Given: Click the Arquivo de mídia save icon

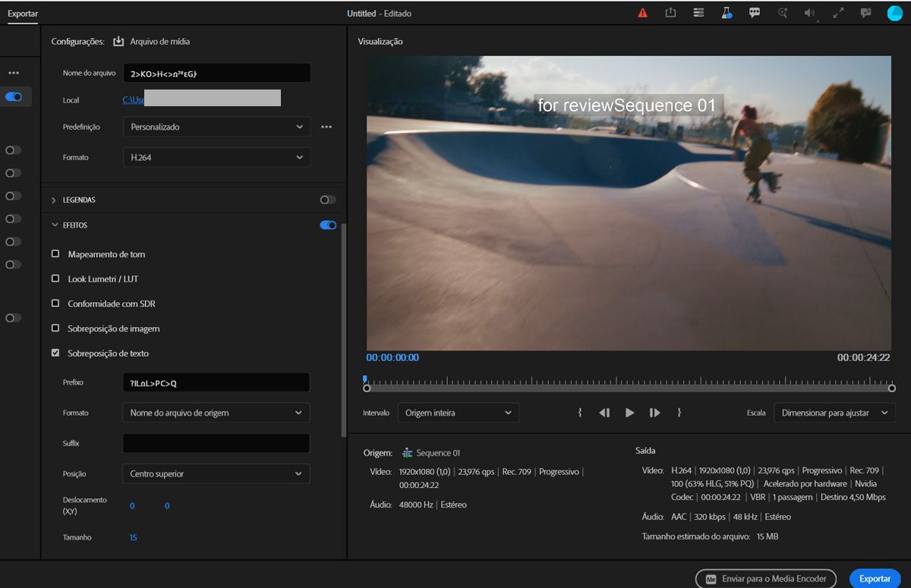Looking at the screenshot, I should pos(118,42).
